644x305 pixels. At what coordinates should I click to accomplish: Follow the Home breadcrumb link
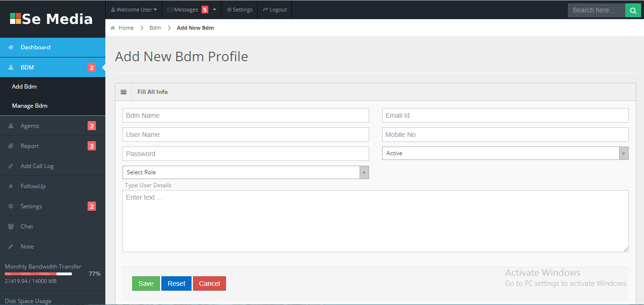[126, 28]
